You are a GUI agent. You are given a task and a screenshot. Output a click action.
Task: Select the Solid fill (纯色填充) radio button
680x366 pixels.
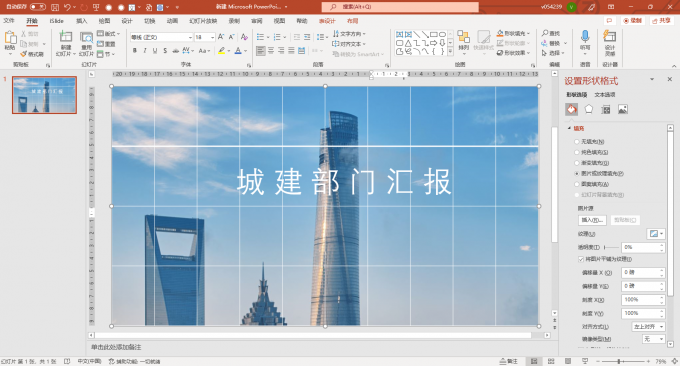577,152
